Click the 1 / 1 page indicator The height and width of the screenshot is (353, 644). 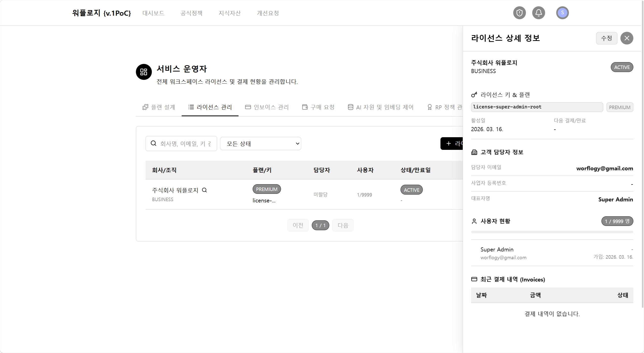[x=320, y=225]
